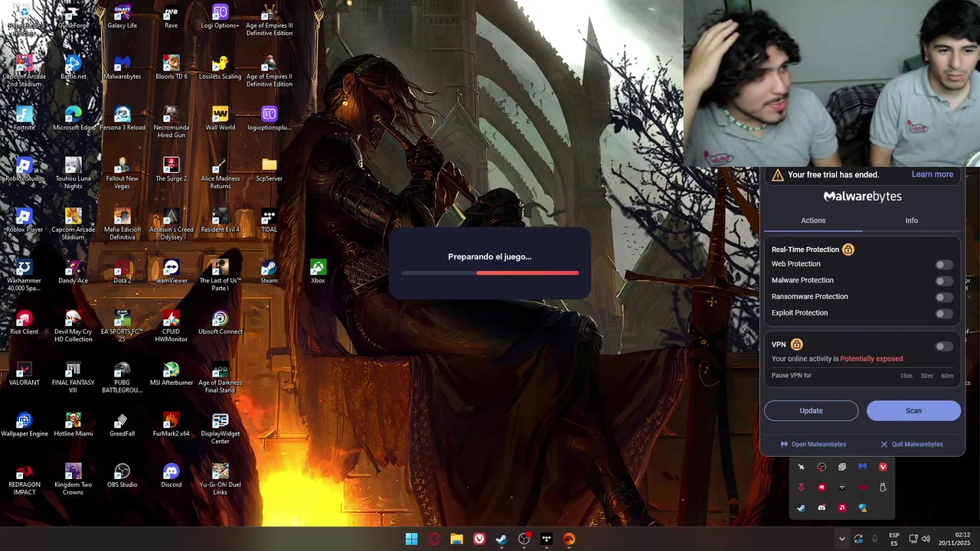980x551 pixels.
Task: Select the Steam desktop shortcut
Action: [269, 272]
